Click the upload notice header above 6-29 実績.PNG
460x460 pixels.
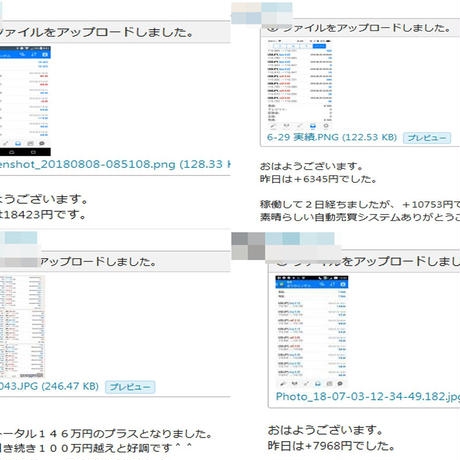pos(360,28)
